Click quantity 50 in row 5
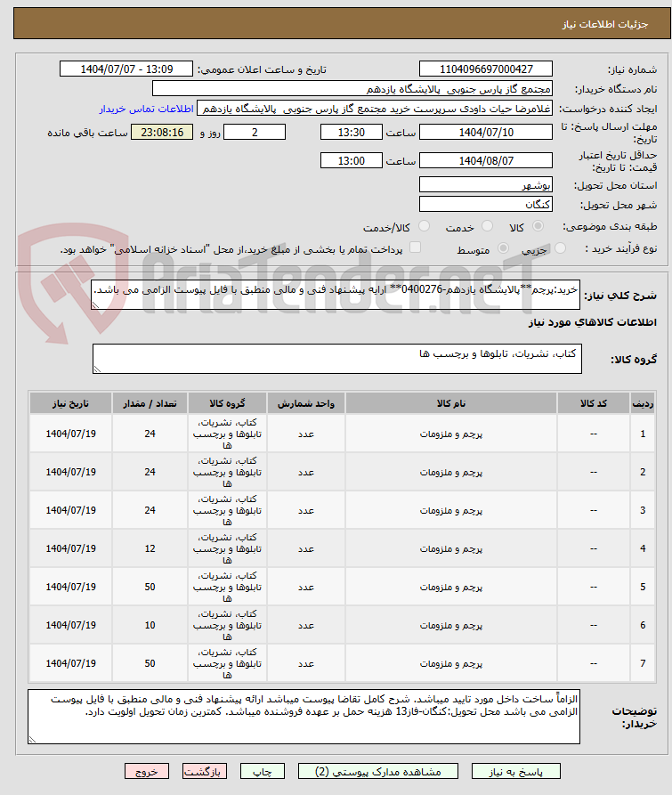 pyautogui.click(x=150, y=587)
